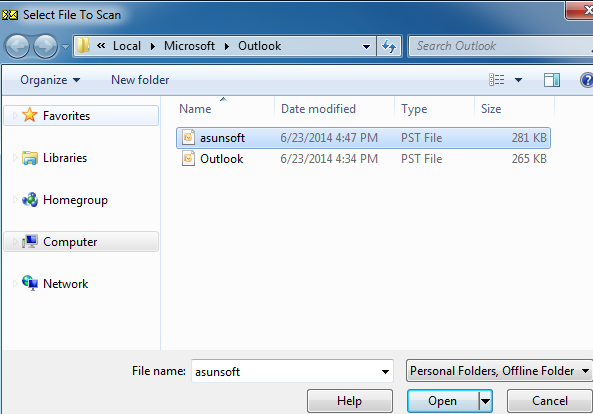
Task: Click the Outlook PST file icon
Action: point(188,158)
